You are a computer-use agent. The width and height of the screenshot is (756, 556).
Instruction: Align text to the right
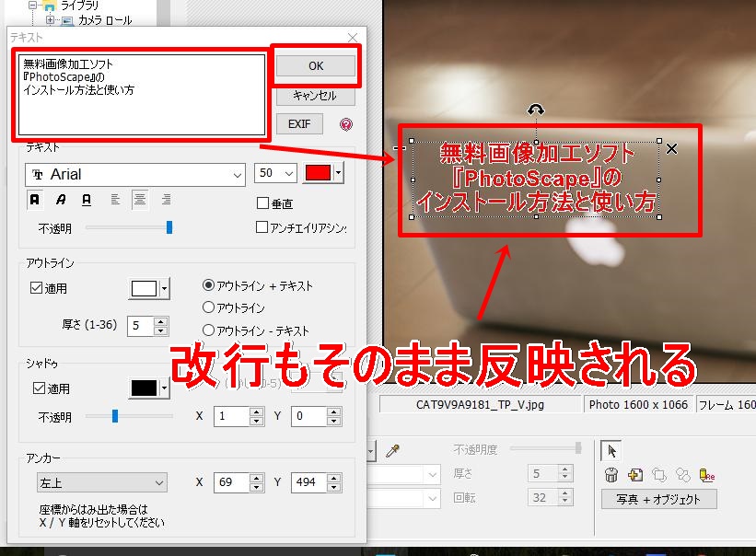166,200
